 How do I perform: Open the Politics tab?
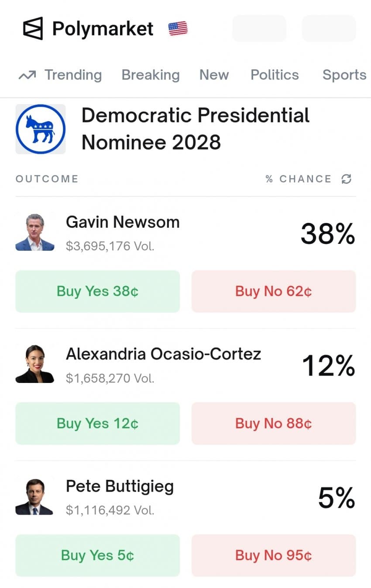(x=275, y=75)
